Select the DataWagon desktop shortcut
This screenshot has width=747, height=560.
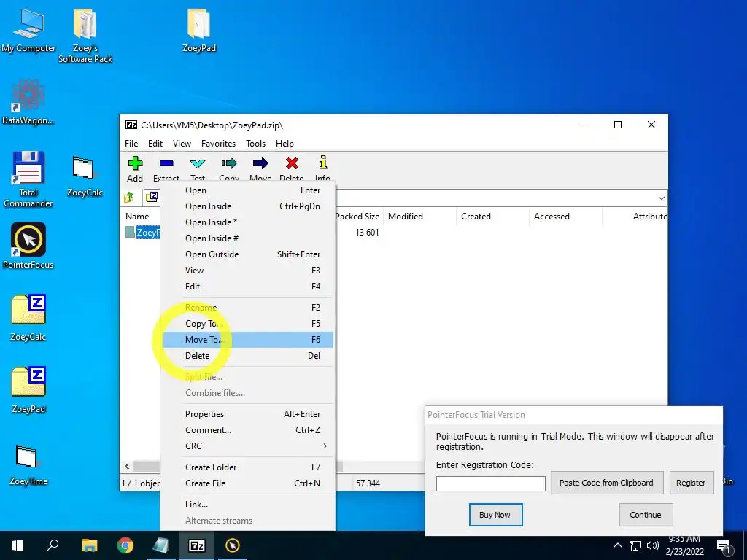28,102
